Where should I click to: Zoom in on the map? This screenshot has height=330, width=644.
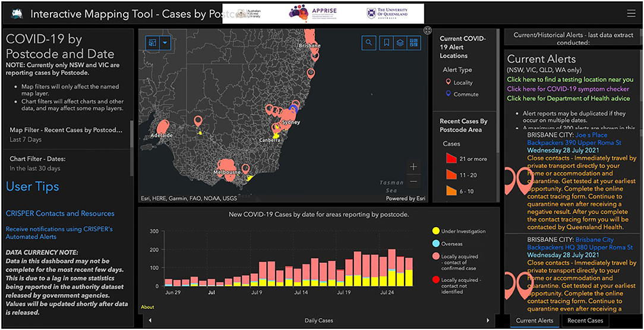413,166
